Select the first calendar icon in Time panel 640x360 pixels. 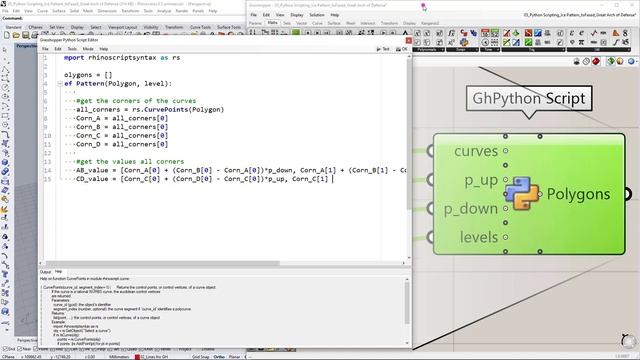coord(485,33)
